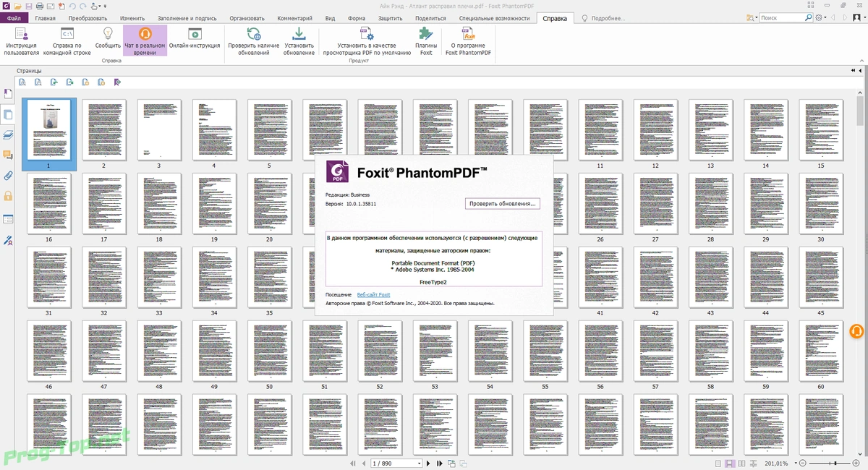The height and width of the screenshot is (470, 868).
Task: Click the Redo arrow in quick access toolbar
Action: pyautogui.click(x=83, y=7)
